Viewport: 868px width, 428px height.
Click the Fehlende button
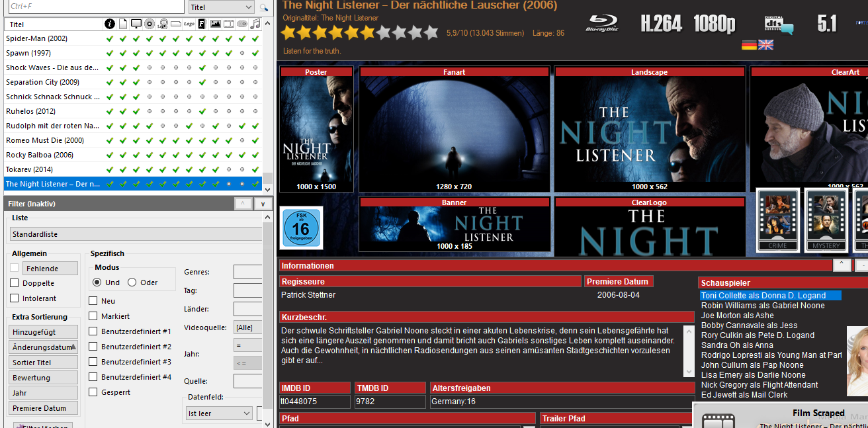[50, 269]
